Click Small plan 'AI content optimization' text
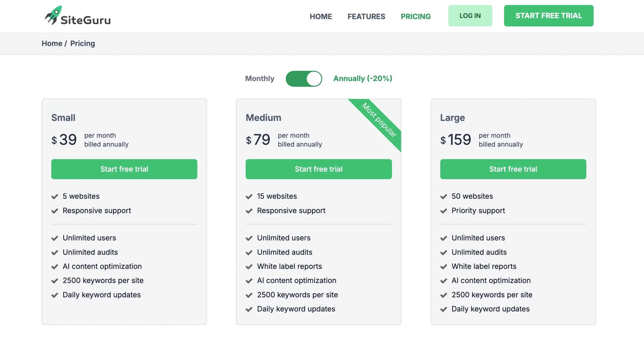The height and width of the screenshot is (344, 644). 102,266
